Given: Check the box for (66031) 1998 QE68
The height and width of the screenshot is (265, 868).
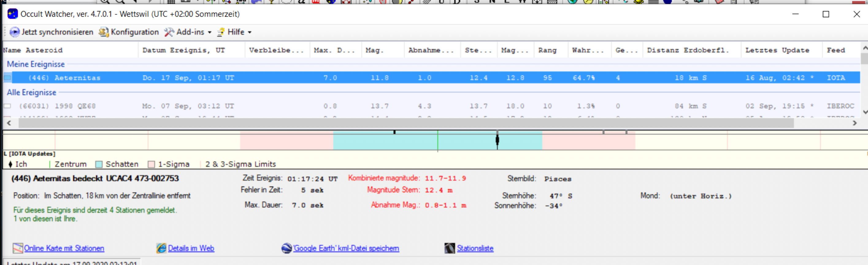Looking at the screenshot, I should point(7,106).
